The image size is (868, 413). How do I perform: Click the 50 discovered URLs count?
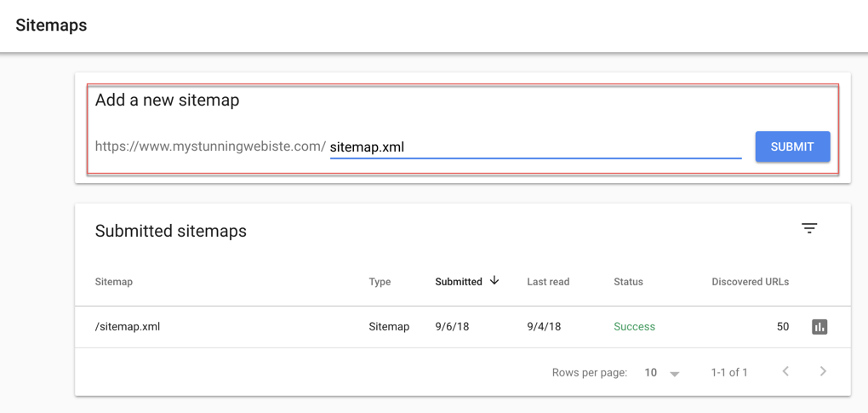tap(783, 327)
